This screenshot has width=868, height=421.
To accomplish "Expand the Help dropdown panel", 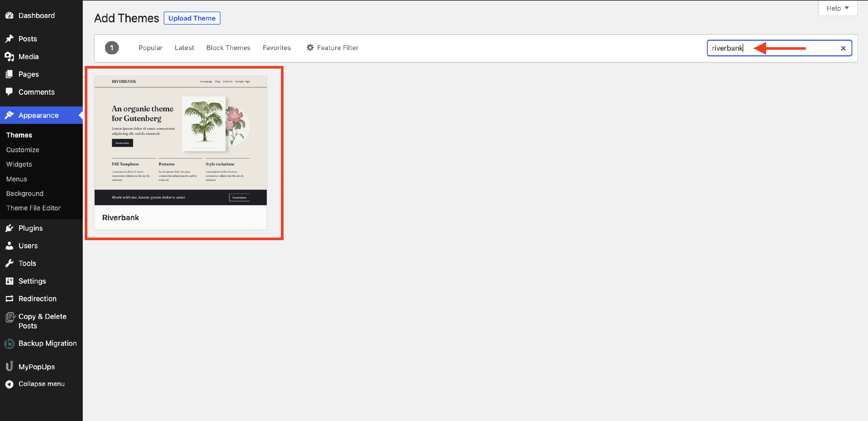I will coord(837,8).
